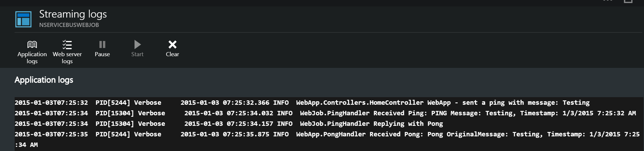The width and height of the screenshot is (644, 151).
Task: Open the Application logs book icon
Action: [x=32, y=44]
